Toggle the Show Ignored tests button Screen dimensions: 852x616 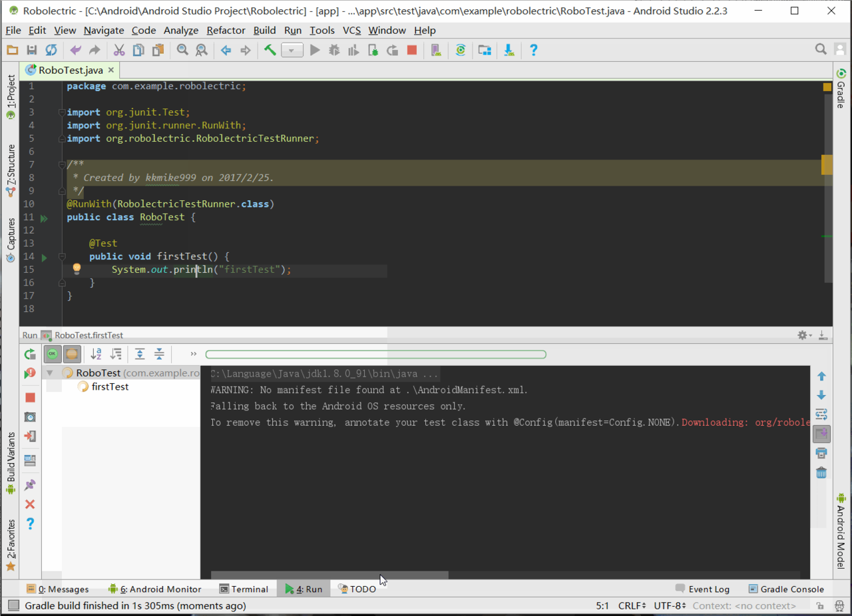pos(72,354)
